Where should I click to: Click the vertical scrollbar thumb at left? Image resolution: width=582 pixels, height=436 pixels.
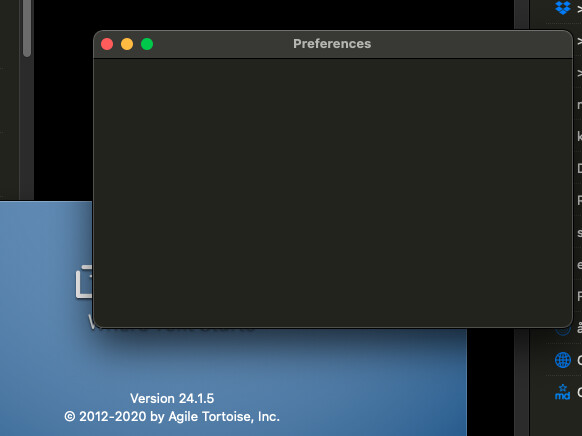tap(27, 28)
